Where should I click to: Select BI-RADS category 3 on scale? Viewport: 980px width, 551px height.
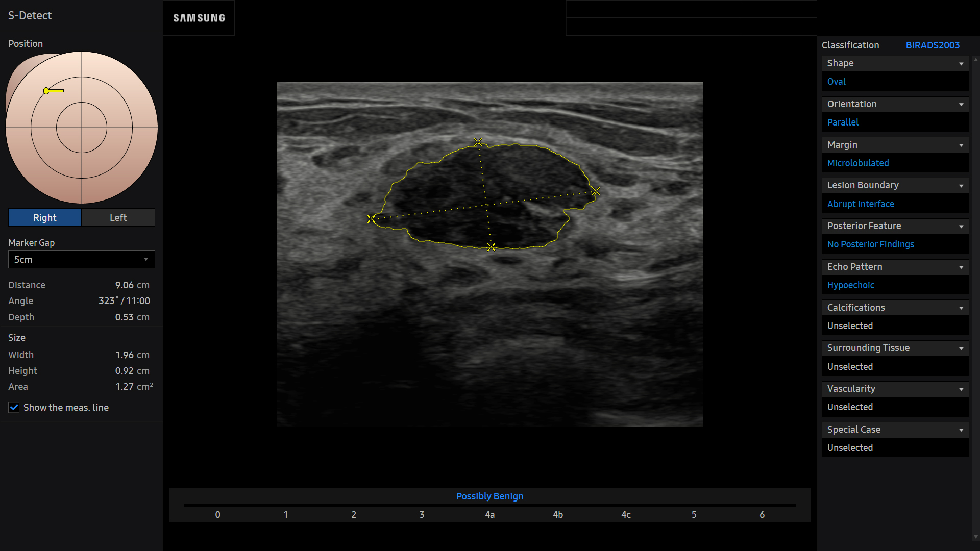pos(422,514)
